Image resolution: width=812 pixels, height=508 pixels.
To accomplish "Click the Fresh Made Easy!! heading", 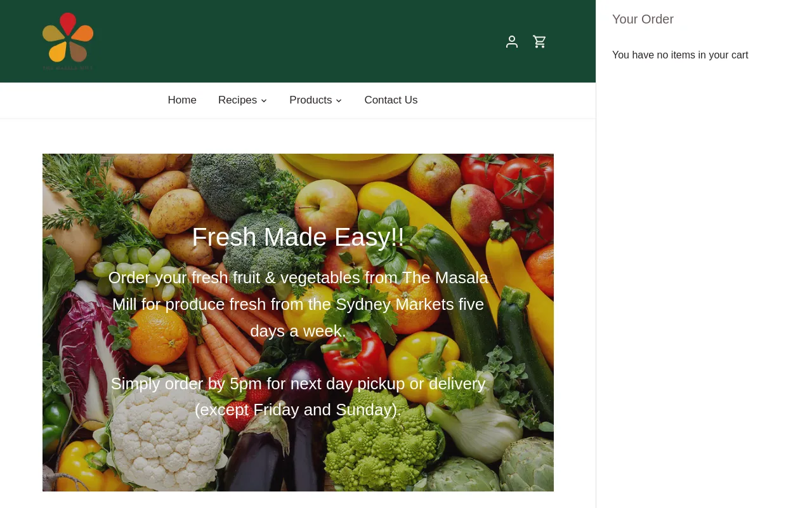I will pos(298,237).
